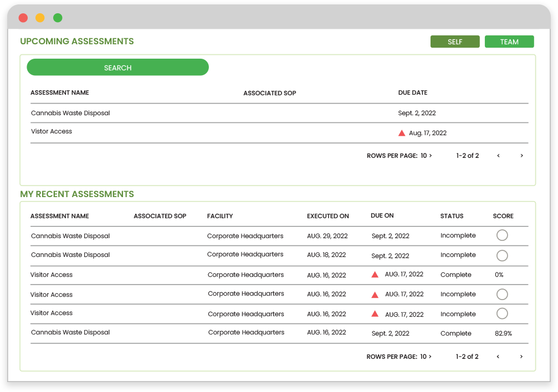Screen dimensions: 558x392
Task: Go to next page in Upcoming Assessments
Action: pos(521,156)
